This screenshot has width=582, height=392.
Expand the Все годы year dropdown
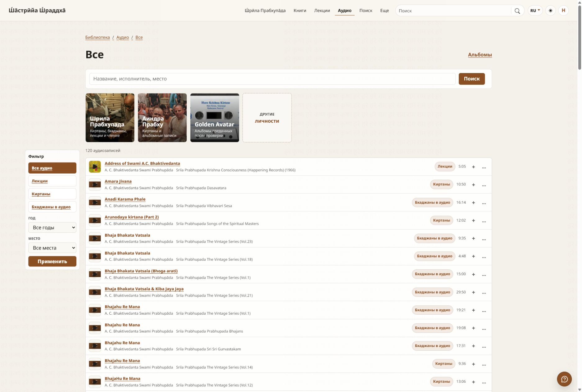pyautogui.click(x=52, y=227)
